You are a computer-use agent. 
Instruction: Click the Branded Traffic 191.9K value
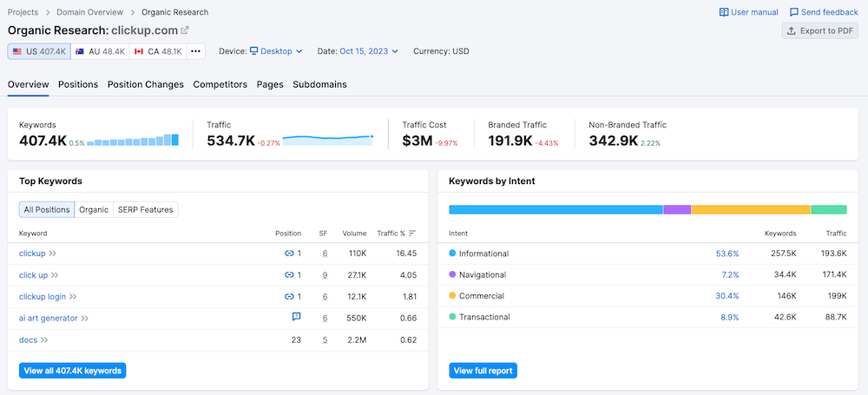tap(511, 141)
